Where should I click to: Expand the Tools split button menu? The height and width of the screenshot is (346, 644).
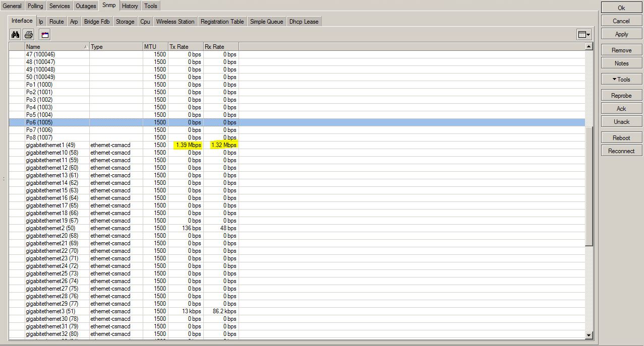point(621,79)
